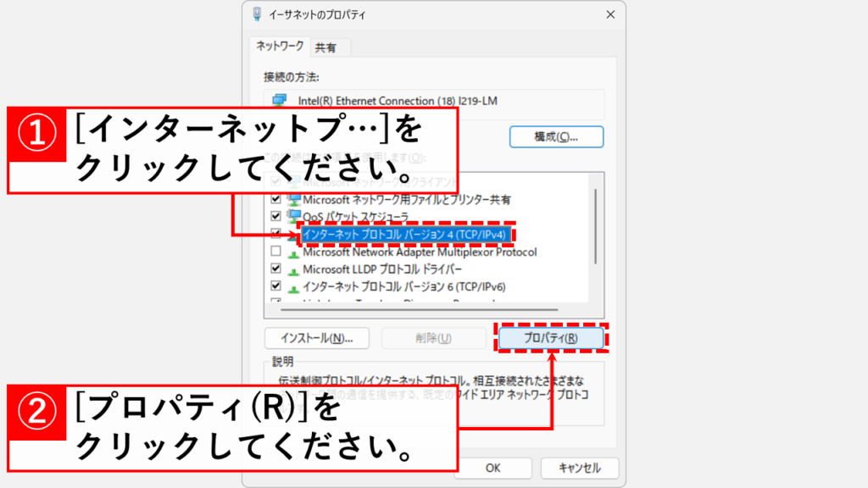Click the TCP/IPv6 protocol icon
Image resolution: width=868 pixels, height=488 pixels.
click(x=293, y=288)
